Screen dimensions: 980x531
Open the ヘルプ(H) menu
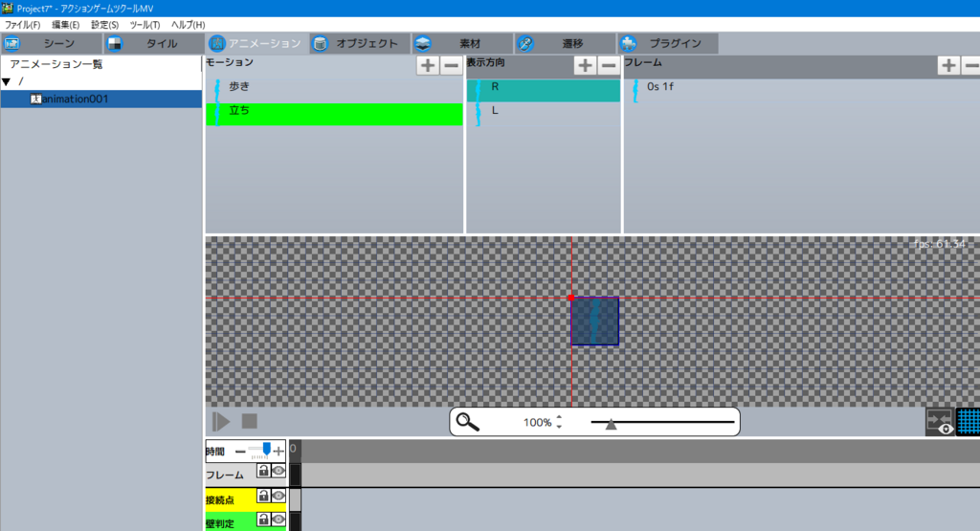pos(189,25)
